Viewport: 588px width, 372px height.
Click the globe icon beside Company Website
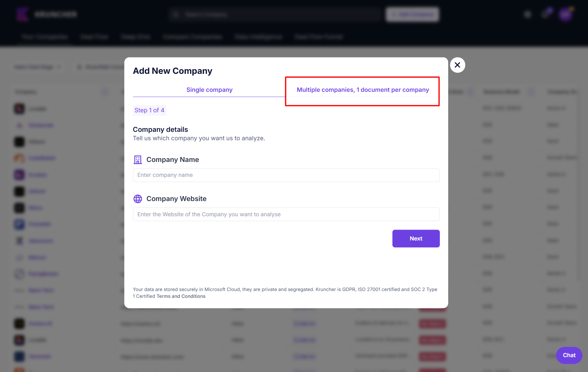click(138, 199)
